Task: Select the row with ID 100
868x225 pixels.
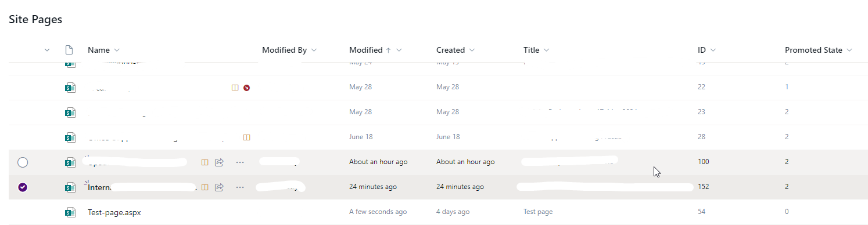Action: point(23,162)
